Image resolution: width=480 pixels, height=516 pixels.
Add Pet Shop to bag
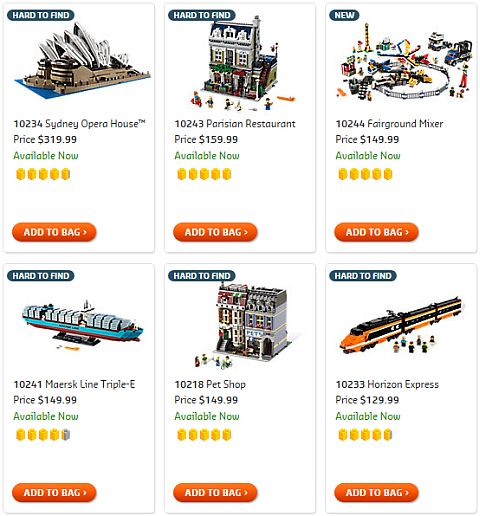(x=215, y=493)
